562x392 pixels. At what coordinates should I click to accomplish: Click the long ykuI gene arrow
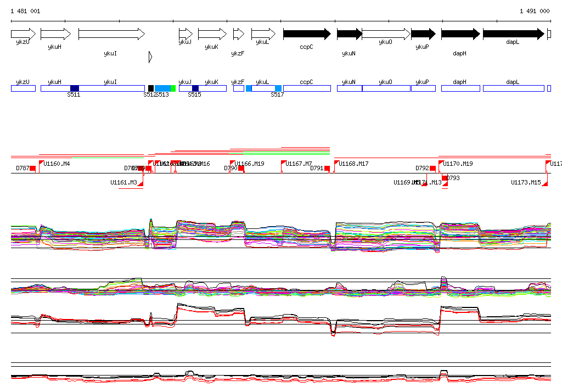point(112,34)
